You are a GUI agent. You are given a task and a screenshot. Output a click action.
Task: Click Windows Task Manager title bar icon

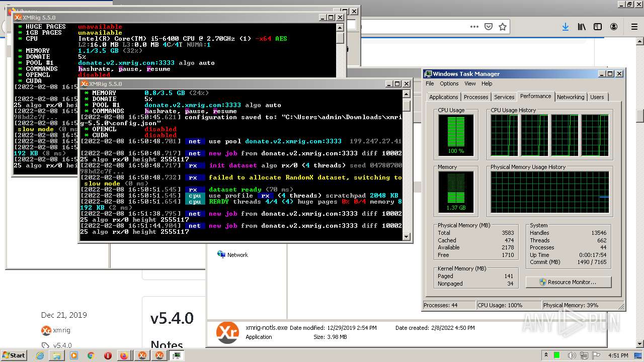pos(428,74)
